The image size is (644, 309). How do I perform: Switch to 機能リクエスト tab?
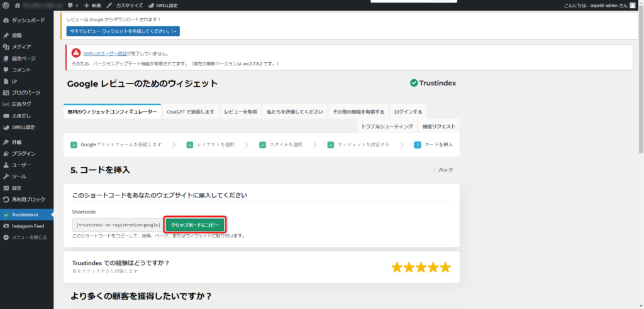pos(439,126)
